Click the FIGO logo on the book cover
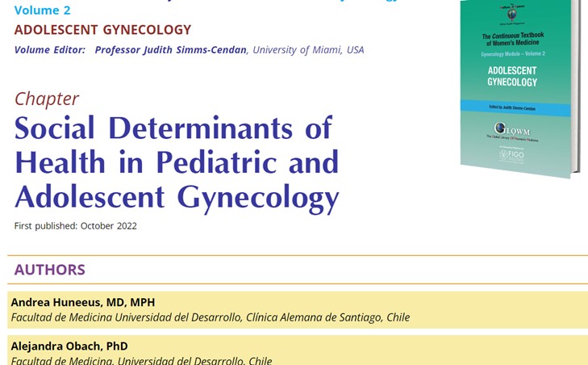 [x=511, y=154]
